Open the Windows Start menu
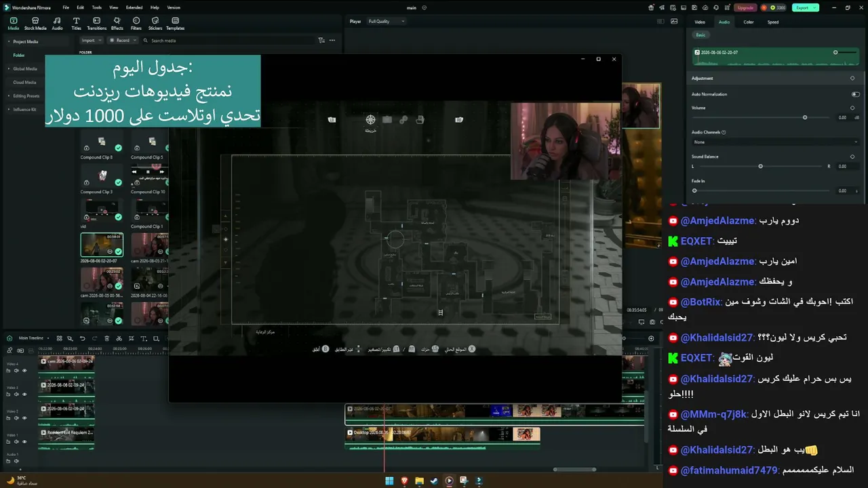This screenshot has height=488, width=868. [389, 481]
